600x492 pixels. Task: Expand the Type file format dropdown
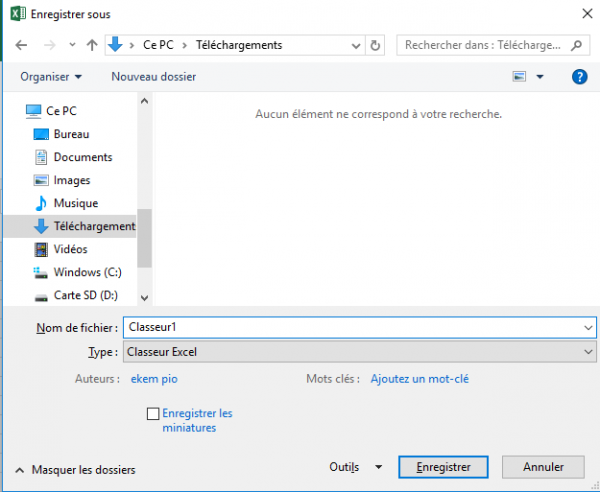(588, 352)
